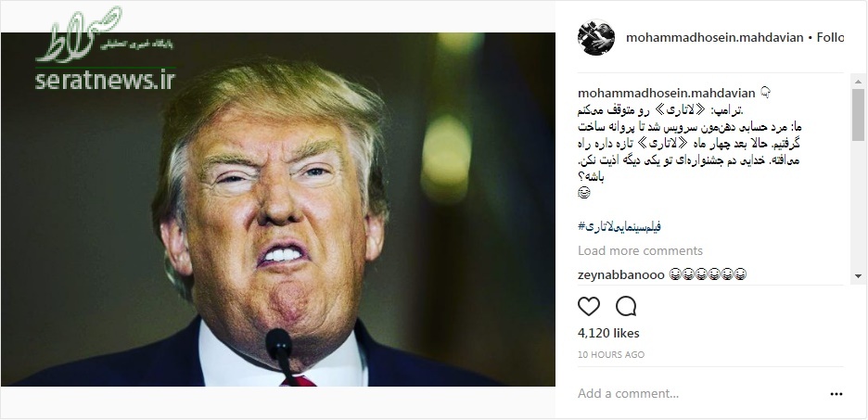Open the username link in the caption
The width and height of the screenshot is (868, 420).
pos(666,93)
